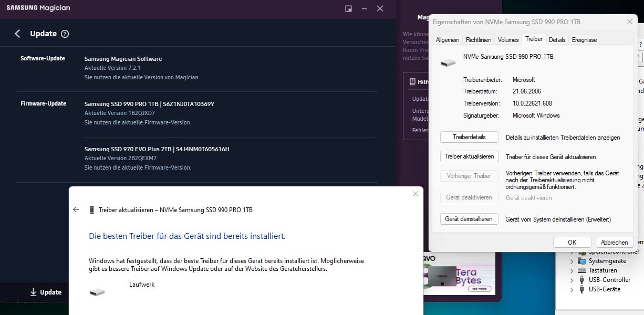
Task: Click the Software-Update section label
Action: point(43,58)
